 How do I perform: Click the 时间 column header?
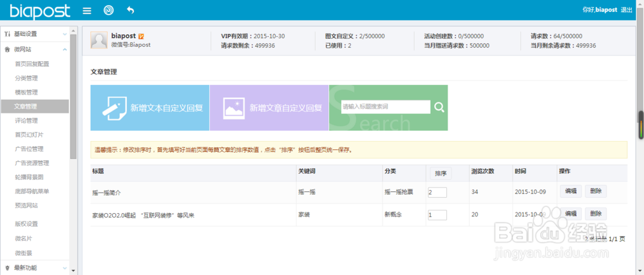tap(520, 171)
